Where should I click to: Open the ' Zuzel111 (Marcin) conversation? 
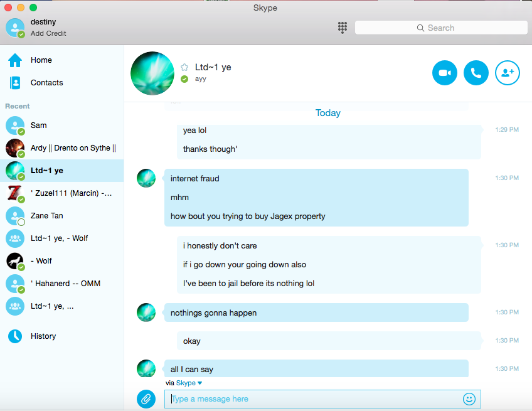[x=61, y=193]
